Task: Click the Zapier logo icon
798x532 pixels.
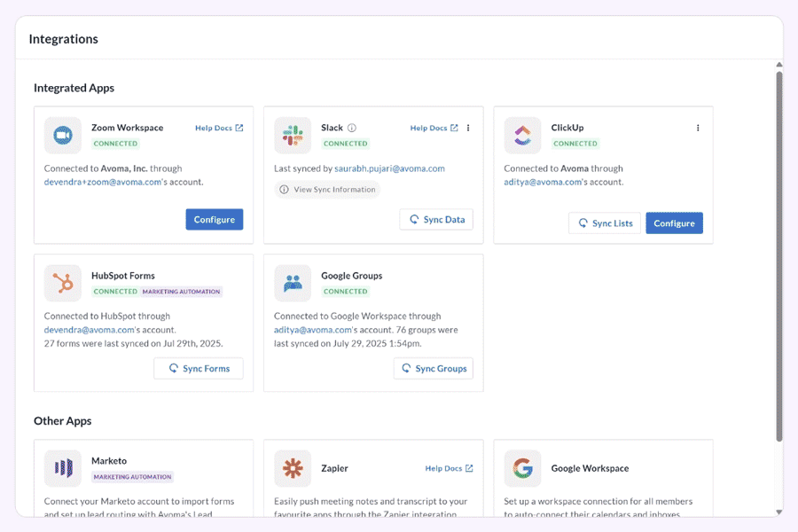Action: coord(293,468)
